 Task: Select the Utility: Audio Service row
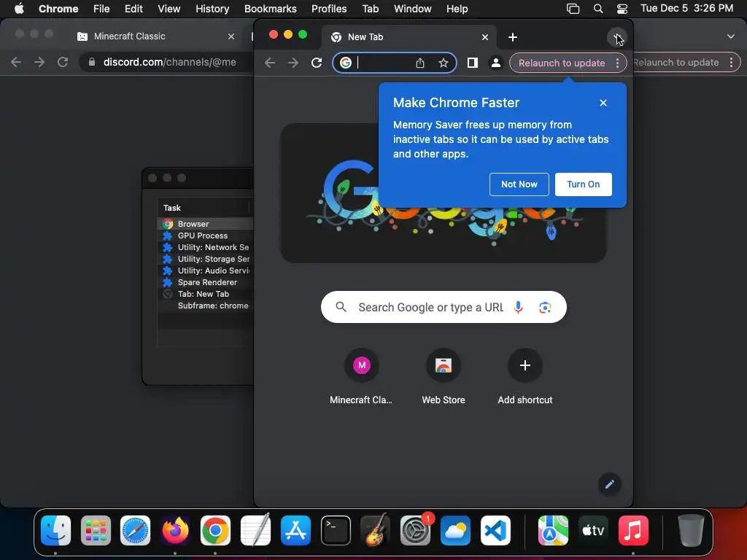point(205,271)
